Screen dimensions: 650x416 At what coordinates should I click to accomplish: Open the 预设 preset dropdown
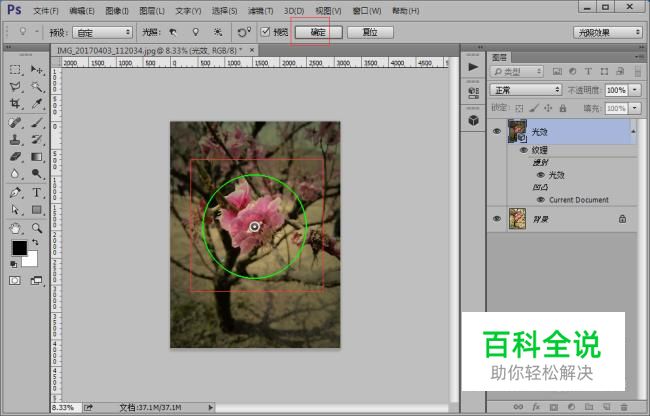tap(102, 32)
